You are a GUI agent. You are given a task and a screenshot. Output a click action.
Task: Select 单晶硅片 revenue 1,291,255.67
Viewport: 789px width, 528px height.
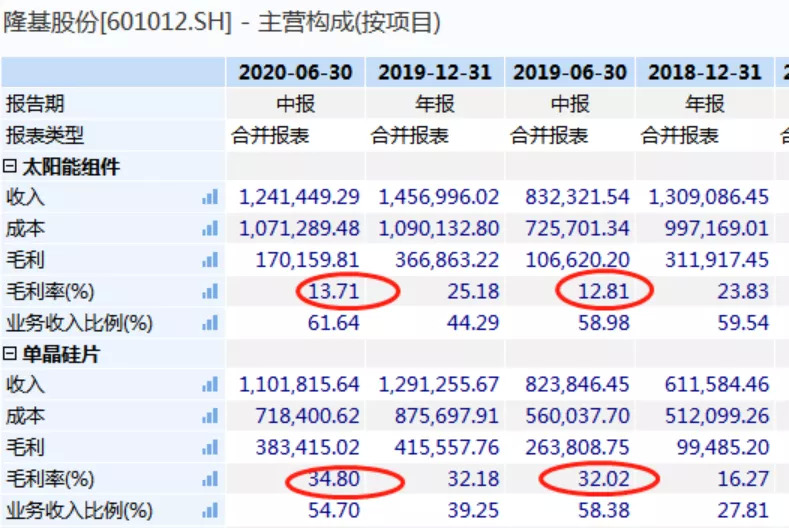[x=439, y=385]
